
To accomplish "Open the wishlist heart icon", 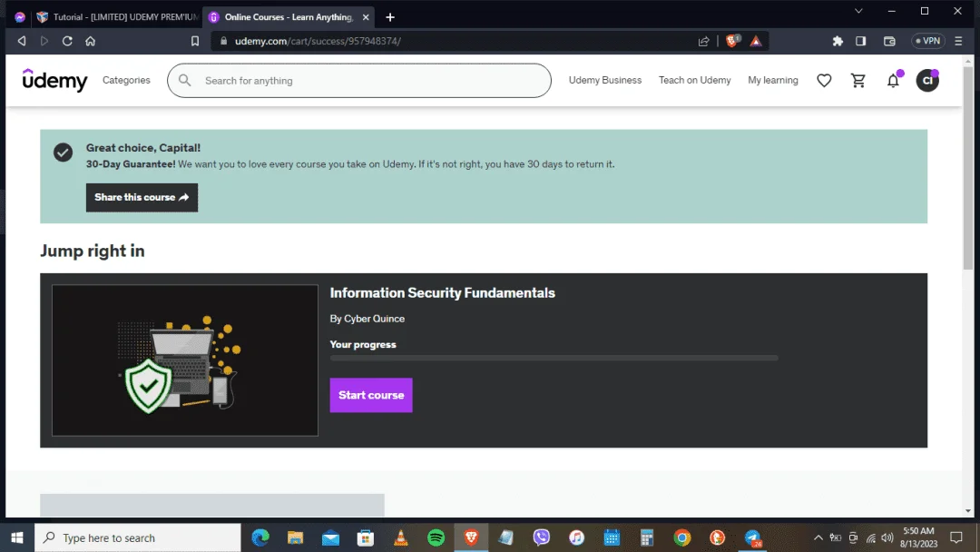I will coord(824,80).
